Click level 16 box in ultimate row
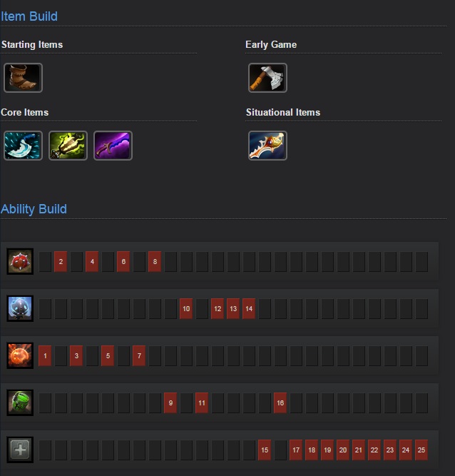 click(280, 402)
